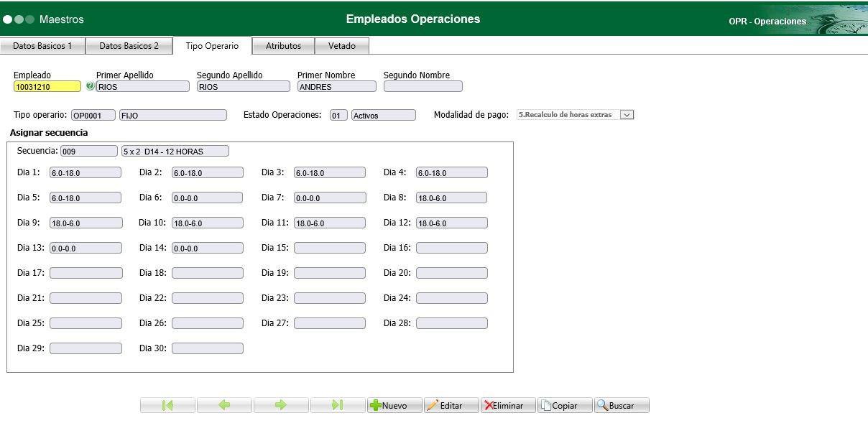The image size is (868, 436).
Task: Go to the previous record arrow
Action: pyautogui.click(x=224, y=405)
